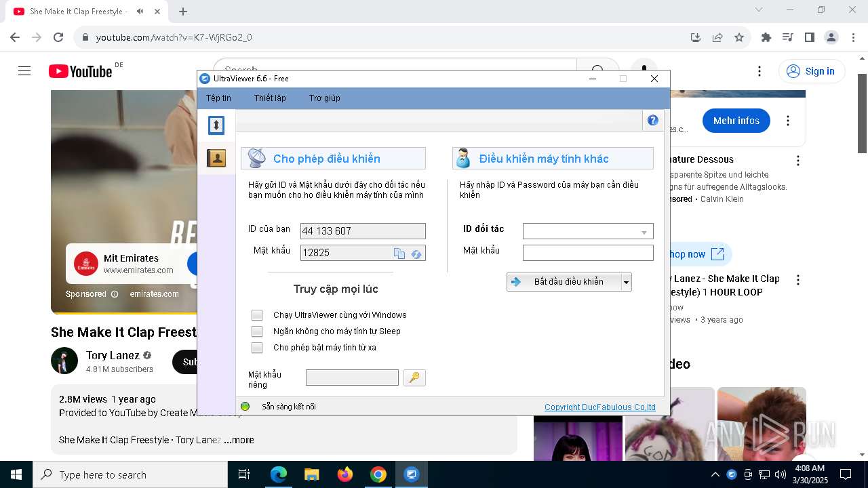The height and width of the screenshot is (488, 868).
Task: Open Microsoft Edge from the taskbar
Action: tap(279, 474)
